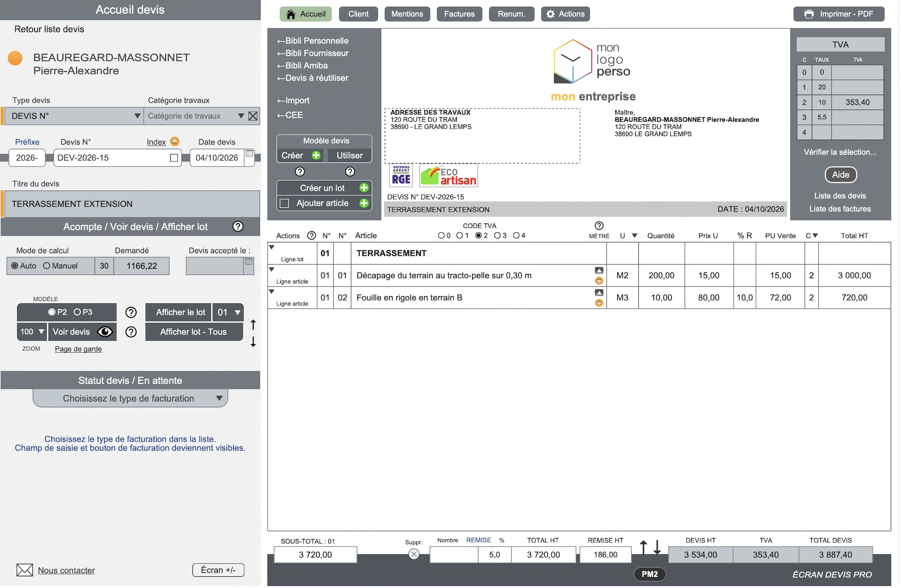Click the Suppr. remise circle X icon
Screen dimensions: 901x588
(414, 555)
